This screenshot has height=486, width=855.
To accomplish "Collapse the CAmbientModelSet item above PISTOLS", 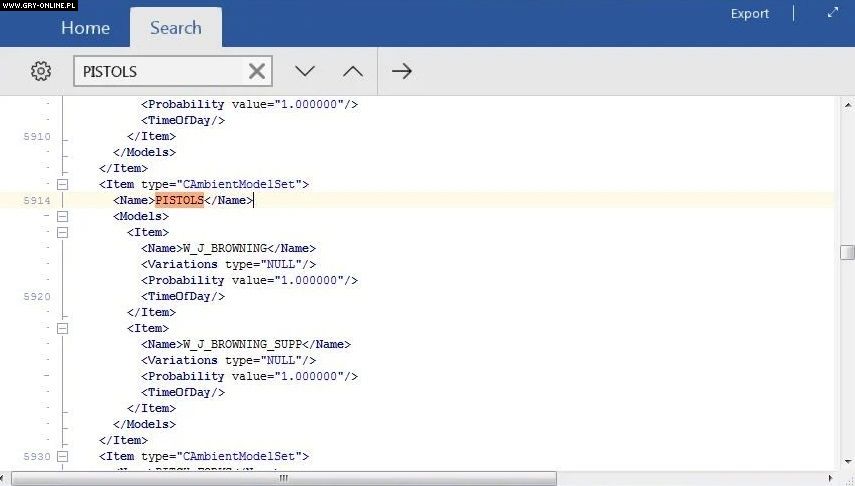I will [62, 184].
